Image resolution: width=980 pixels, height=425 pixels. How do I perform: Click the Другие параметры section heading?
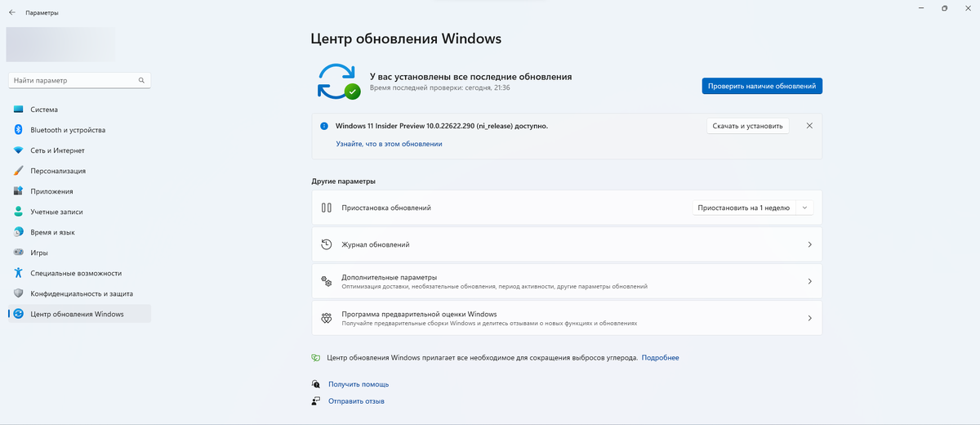(344, 181)
